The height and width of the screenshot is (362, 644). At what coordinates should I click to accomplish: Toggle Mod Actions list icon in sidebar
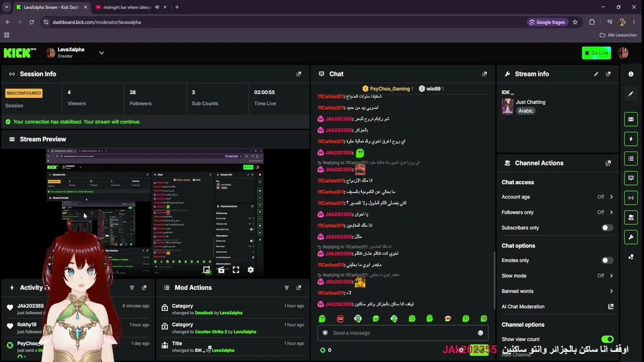coord(631,158)
